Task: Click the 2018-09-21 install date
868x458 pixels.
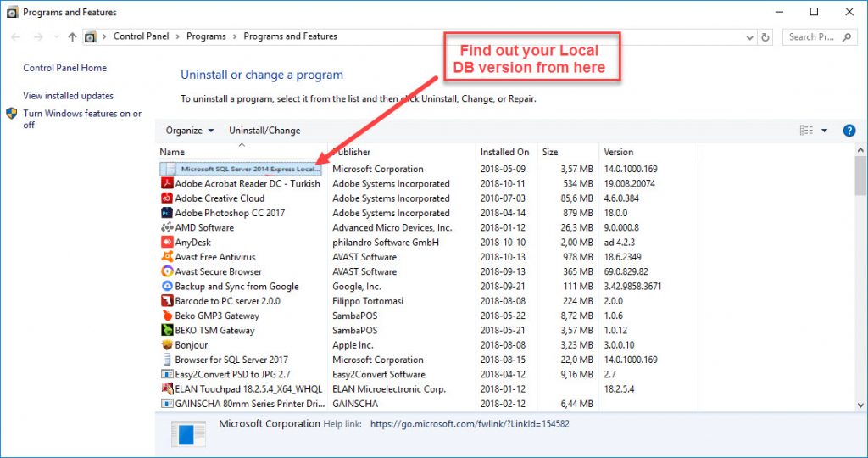Action: click(503, 287)
